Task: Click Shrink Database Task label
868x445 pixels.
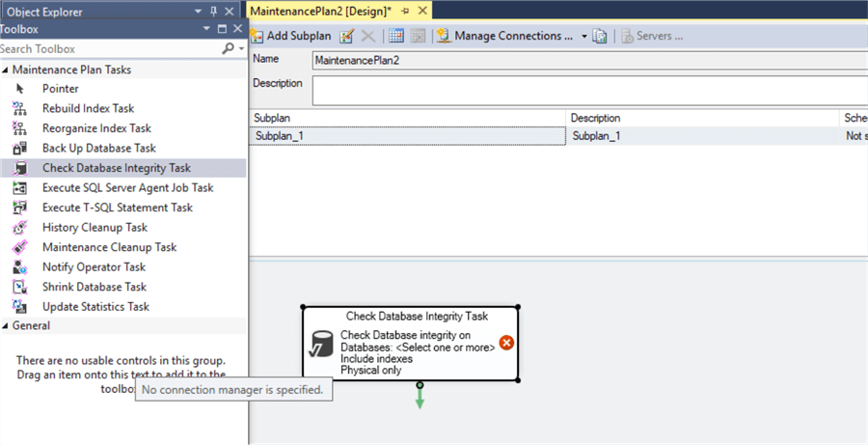Action: [x=95, y=287]
